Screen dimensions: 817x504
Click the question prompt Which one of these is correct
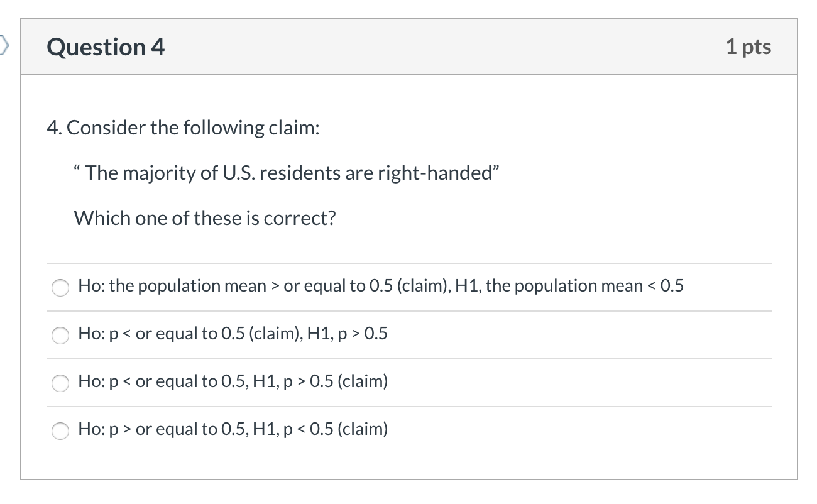click(x=205, y=218)
